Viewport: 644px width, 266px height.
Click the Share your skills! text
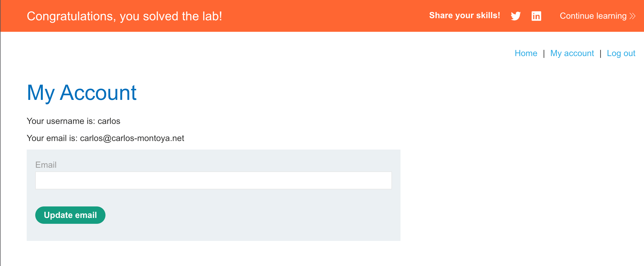(464, 15)
